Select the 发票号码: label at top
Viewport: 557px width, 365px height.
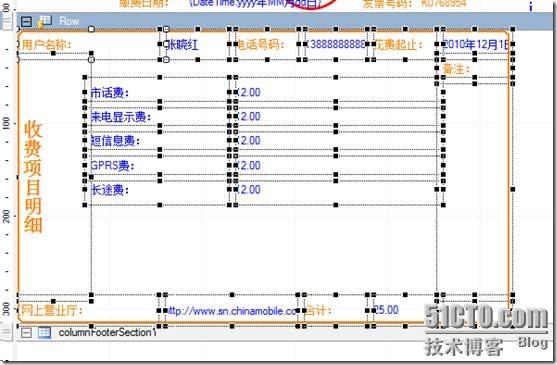[x=388, y=4]
